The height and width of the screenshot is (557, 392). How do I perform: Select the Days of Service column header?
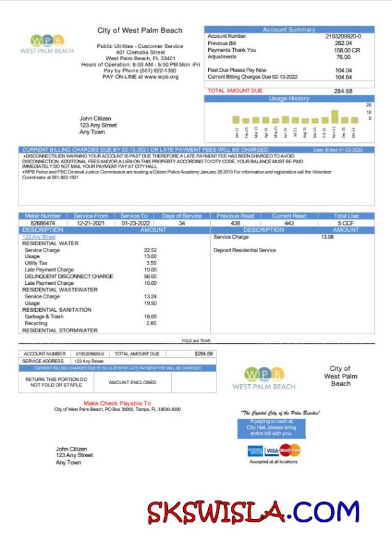tap(182, 216)
